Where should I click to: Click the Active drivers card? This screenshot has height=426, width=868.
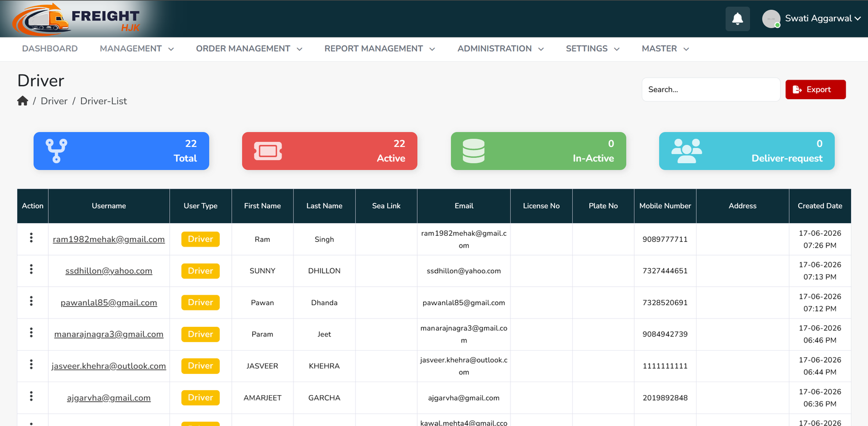(x=330, y=151)
